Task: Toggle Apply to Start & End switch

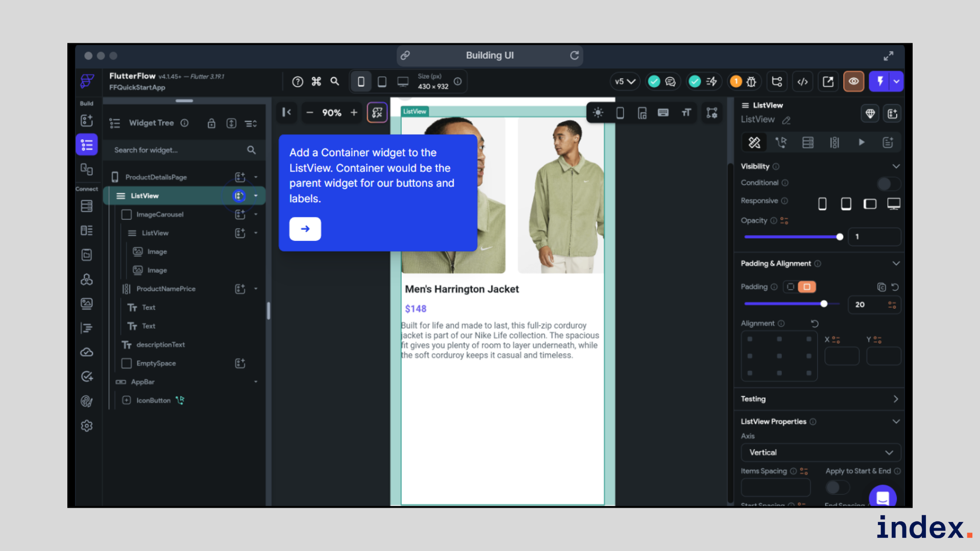Action: [837, 487]
